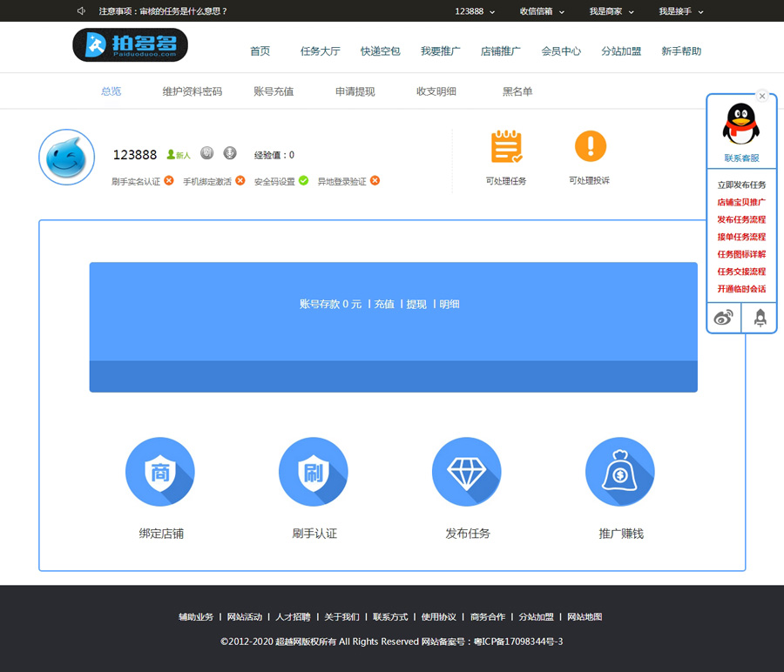Switch to the 账号充值 tab
Viewport: 784px width, 672px height.
[274, 91]
